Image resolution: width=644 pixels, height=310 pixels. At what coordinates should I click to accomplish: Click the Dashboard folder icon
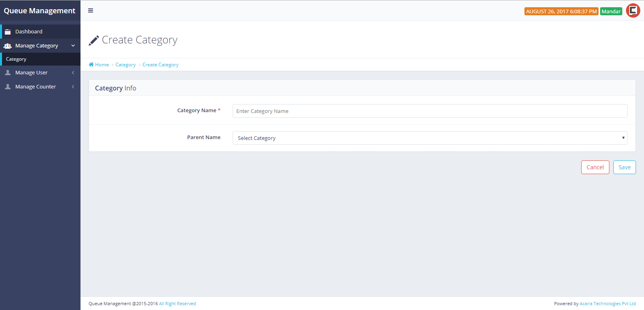coord(8,32)
